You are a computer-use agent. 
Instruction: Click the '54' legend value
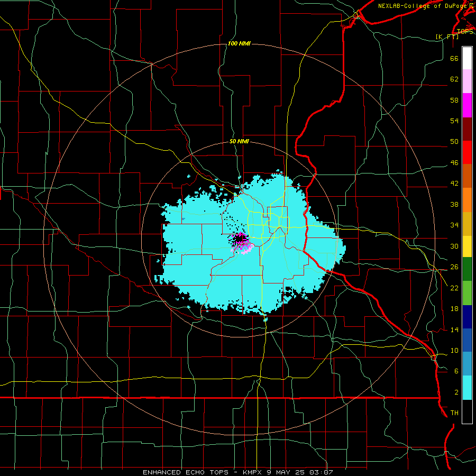(454, 121)
